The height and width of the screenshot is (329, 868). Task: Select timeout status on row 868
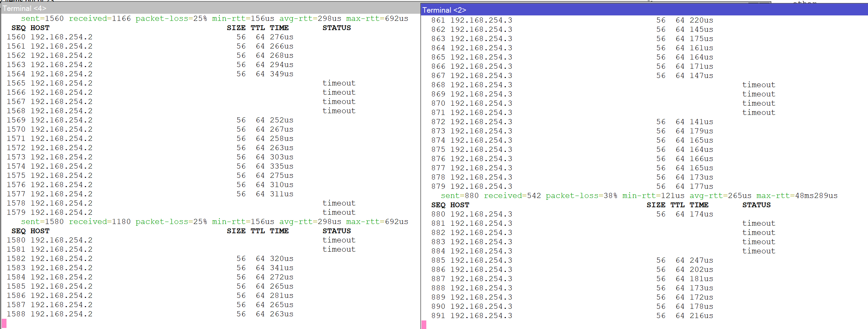click(759, 85)
